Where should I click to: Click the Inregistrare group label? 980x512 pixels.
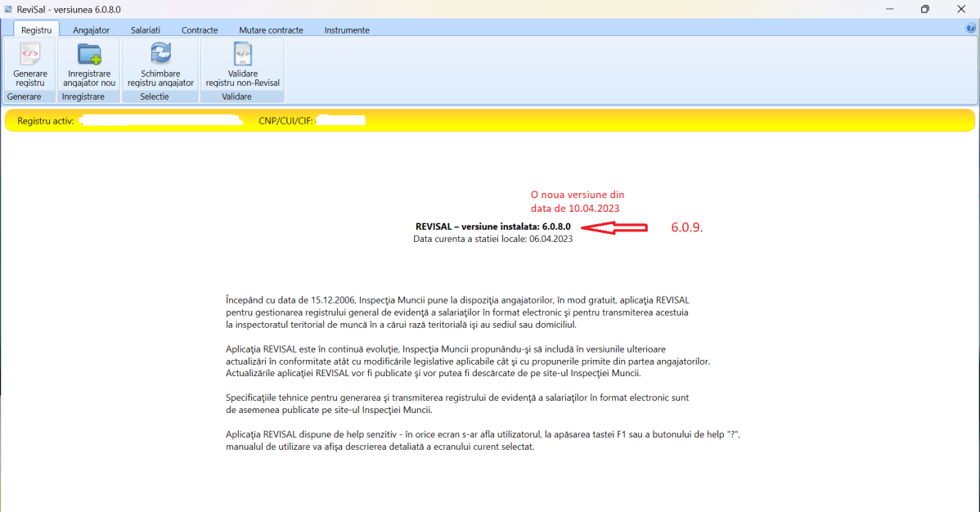click(x=83, y=97)
